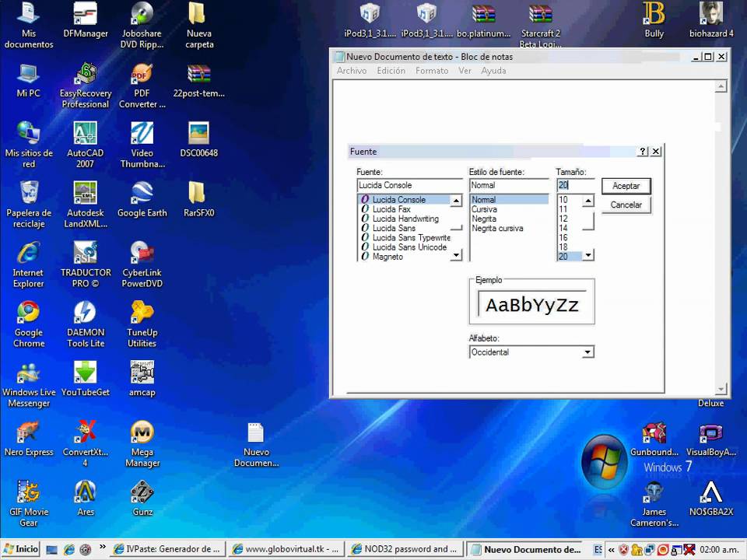747x560 pixels.
Task: Click size list scroll-up arrow
Action: coord(588,201)
